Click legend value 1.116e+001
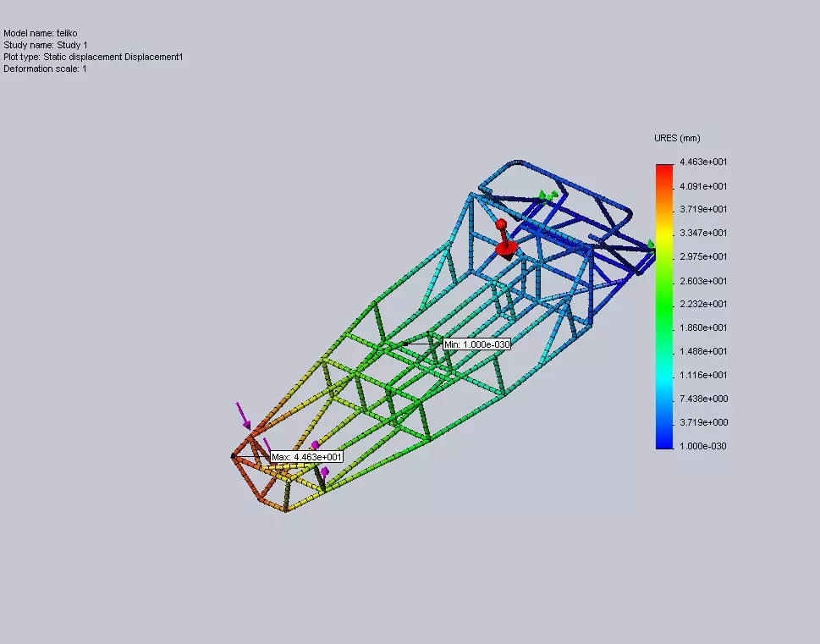 click(703, 375)
